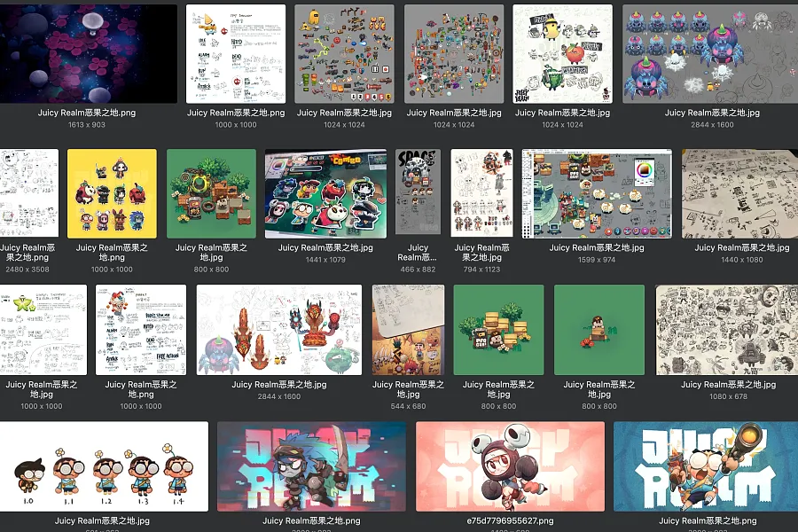Select the green thumbnail with one tiny character
Image resolution: width=798 pixels, height=532 pixels.
599,330
